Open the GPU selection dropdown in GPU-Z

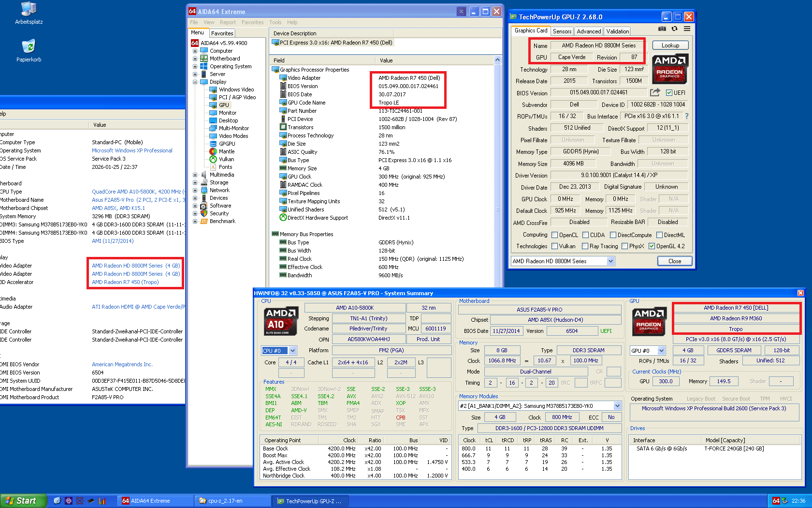(x=611, y=261)
